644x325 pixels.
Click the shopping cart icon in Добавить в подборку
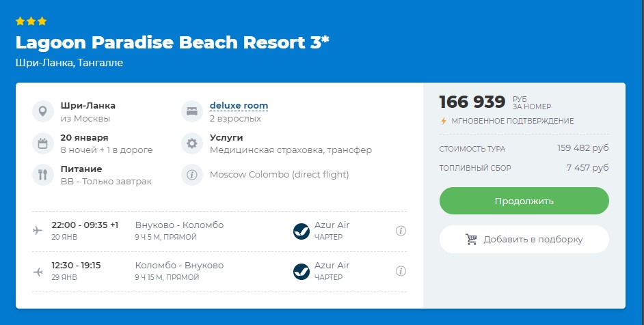[471, 239]
